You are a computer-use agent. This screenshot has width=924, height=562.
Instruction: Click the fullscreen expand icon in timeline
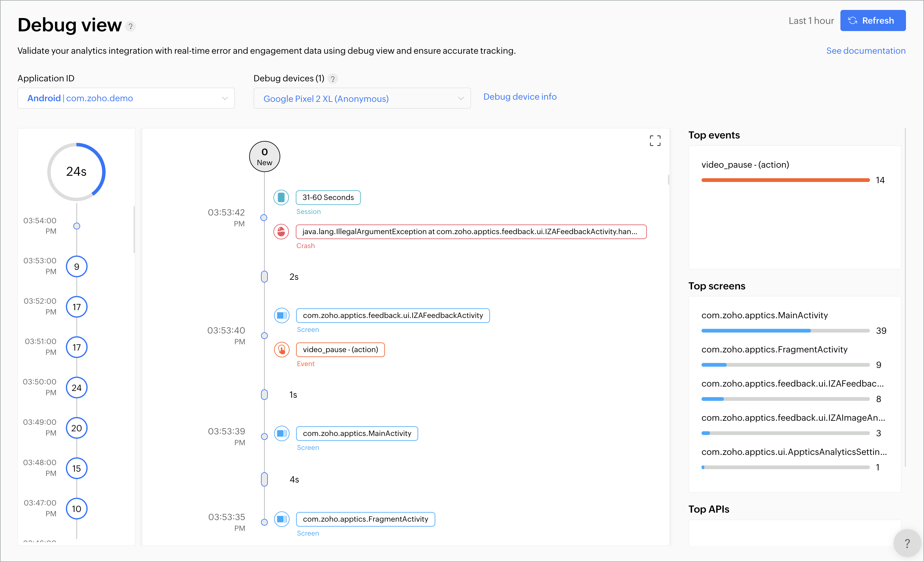(655, 140)
